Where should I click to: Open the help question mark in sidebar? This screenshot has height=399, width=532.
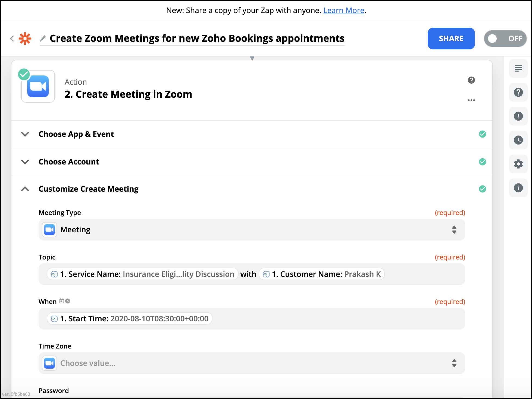click(518, 92)
